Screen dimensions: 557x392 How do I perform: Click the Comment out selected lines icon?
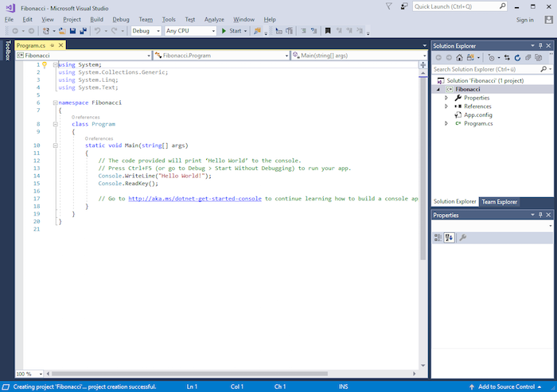pyautogui.click(x=303, y=31)
